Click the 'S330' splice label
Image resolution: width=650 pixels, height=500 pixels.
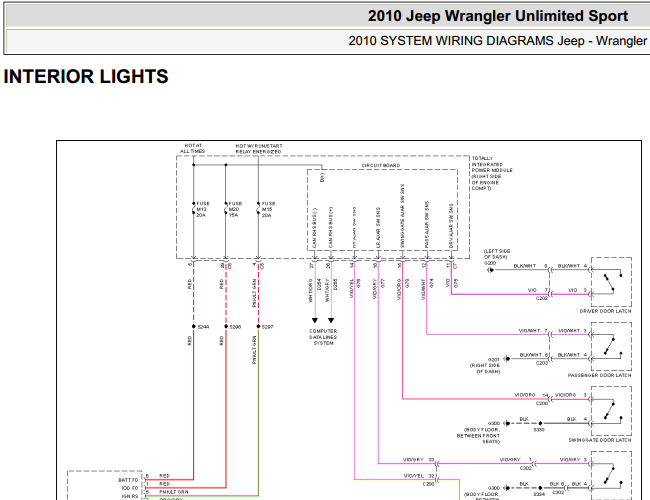click(539, 430)
